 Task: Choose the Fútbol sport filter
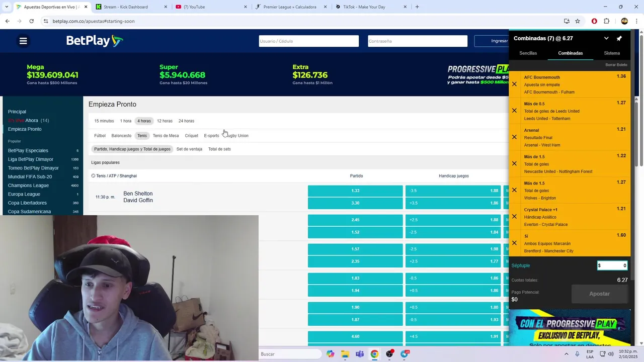tap(100, 136)
